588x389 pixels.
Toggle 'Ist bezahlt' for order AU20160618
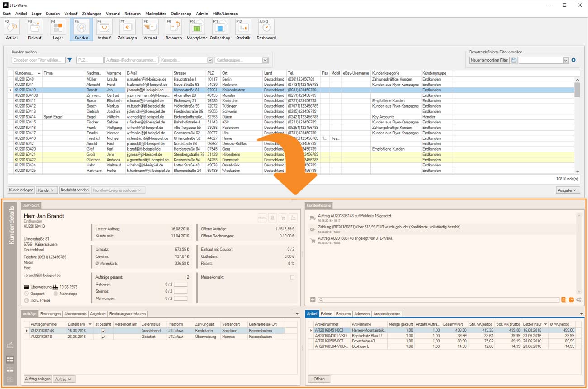click(x=103, y=337)
